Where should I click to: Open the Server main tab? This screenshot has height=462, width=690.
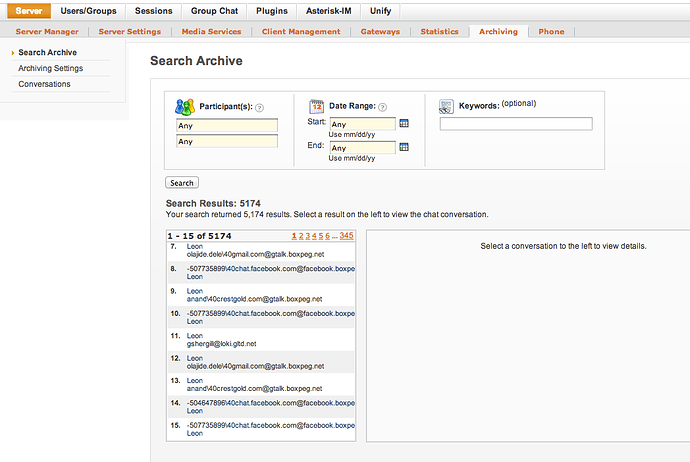coord(29,11)
